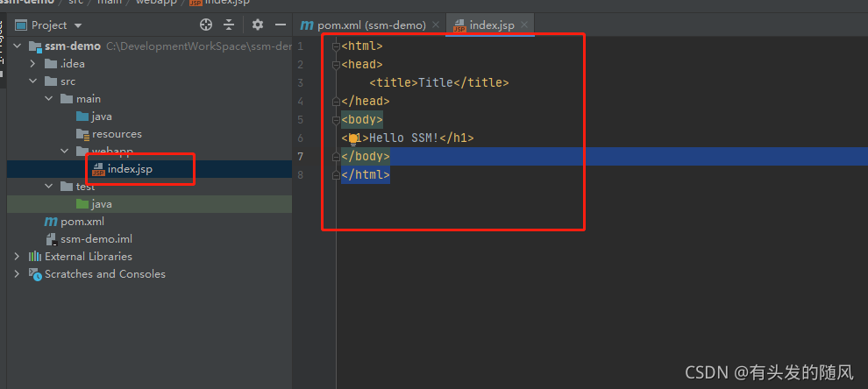
Task: Click the .idea folder icon
Action: point(50,64)
